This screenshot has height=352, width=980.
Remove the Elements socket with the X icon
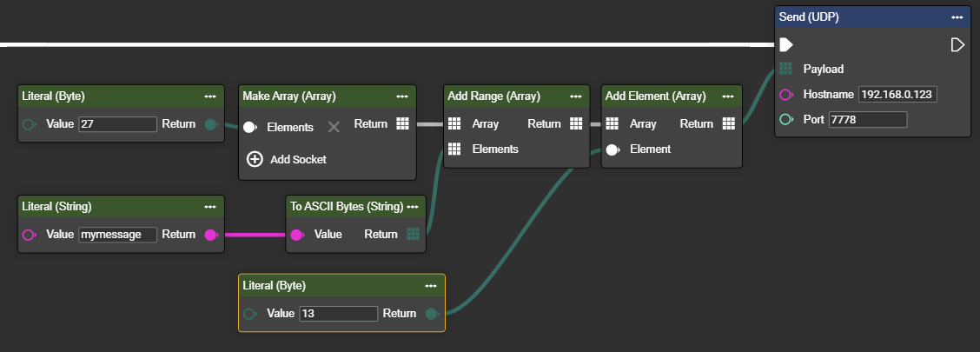pos(334,127)
